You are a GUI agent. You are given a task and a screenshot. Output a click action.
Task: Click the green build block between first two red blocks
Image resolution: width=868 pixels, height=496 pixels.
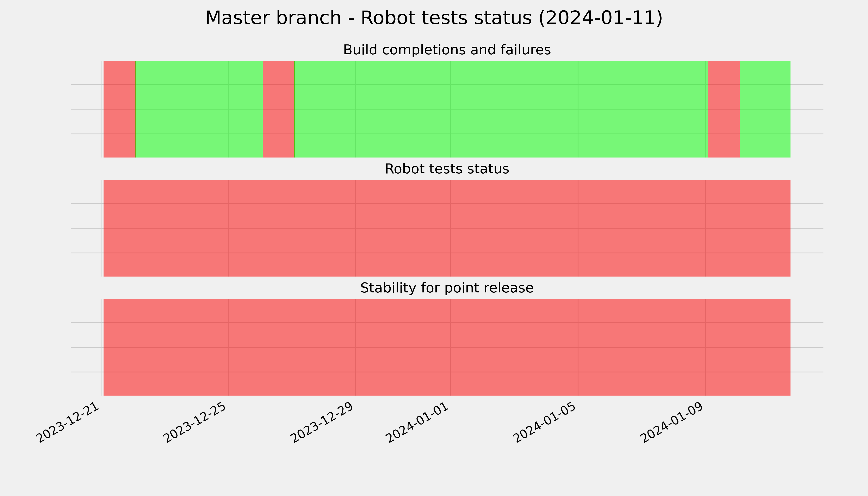pyautogui.click(x=199, y=109)
